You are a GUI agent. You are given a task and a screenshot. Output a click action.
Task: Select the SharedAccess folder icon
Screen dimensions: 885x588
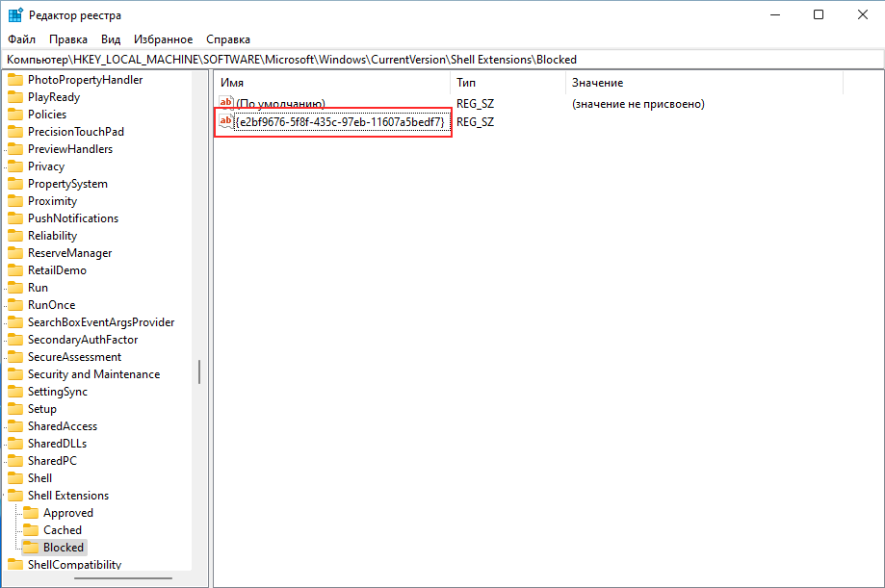[15, 426]
